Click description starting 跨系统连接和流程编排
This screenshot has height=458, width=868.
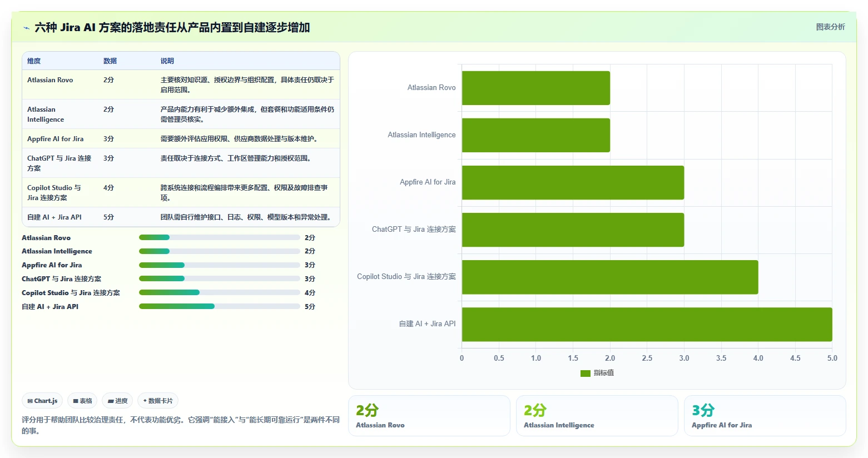(244, 193)
